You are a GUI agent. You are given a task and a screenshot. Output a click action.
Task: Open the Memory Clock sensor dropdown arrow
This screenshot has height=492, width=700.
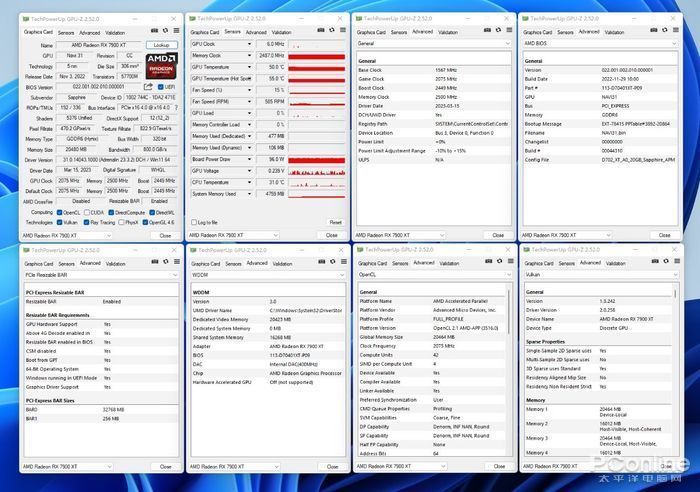click(x=249, y=55)
